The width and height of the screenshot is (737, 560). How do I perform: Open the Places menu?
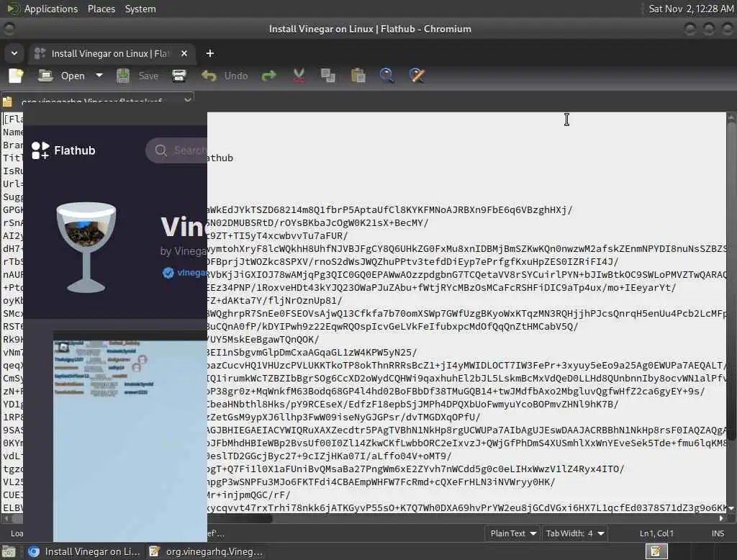pyautogui.click(x=101, y=9)
